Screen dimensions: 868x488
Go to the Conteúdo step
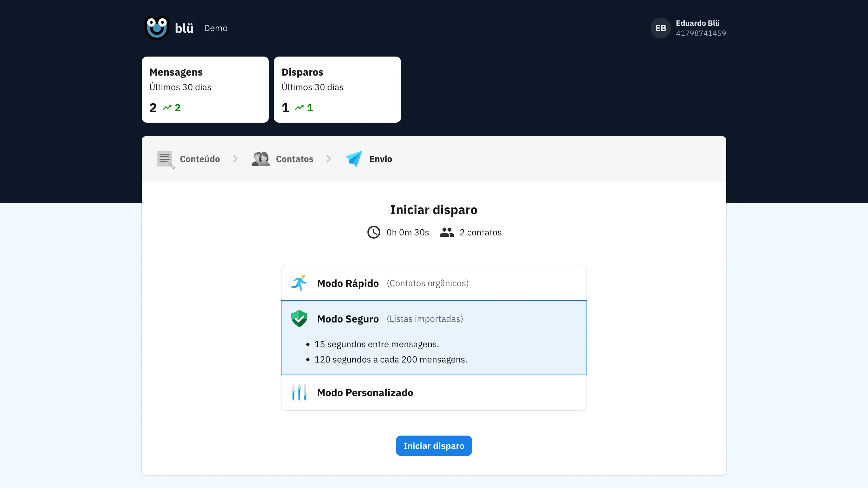pyautogui.click(x=200, y=159)
